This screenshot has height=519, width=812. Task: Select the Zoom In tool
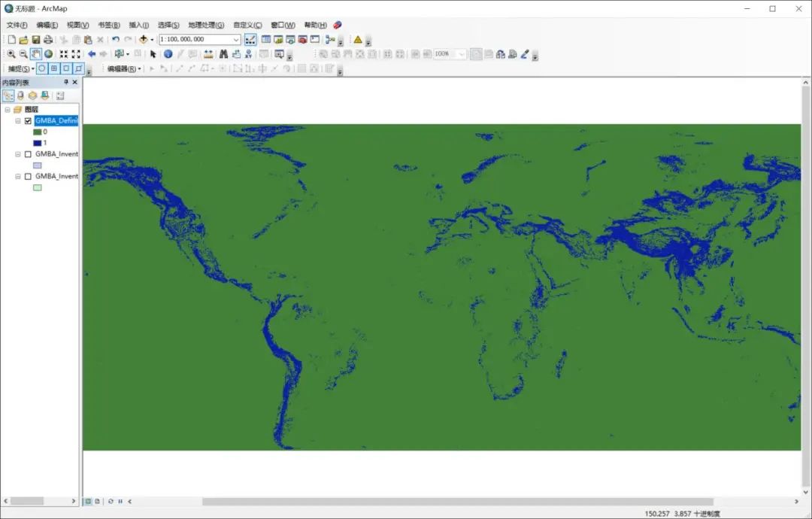11,54
